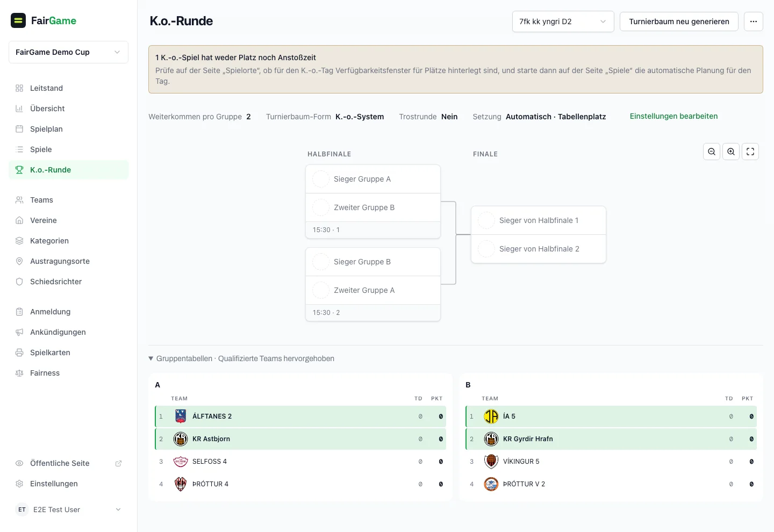This screenshot has width=774, height=532.
Task: Click the KR Gyrdir Hrafn team crest
Action: (x=491, y=439)
